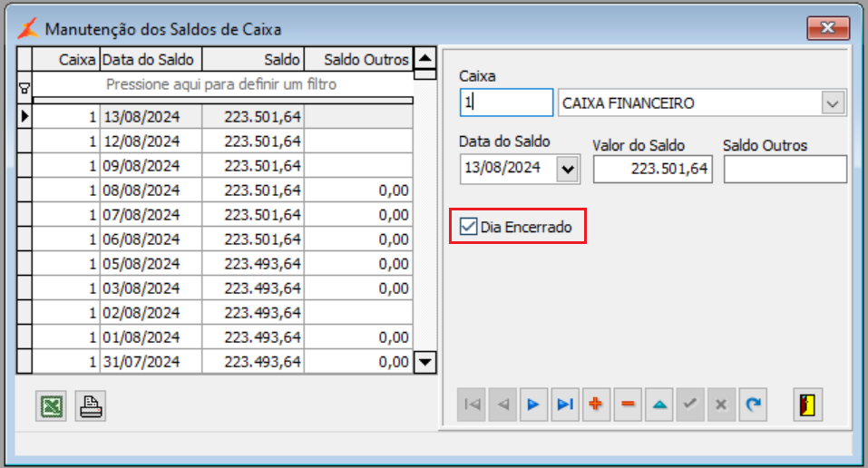The image size is (868, 468).
Task: Select row dated 06/08/2024
Action: click(222, 239)
